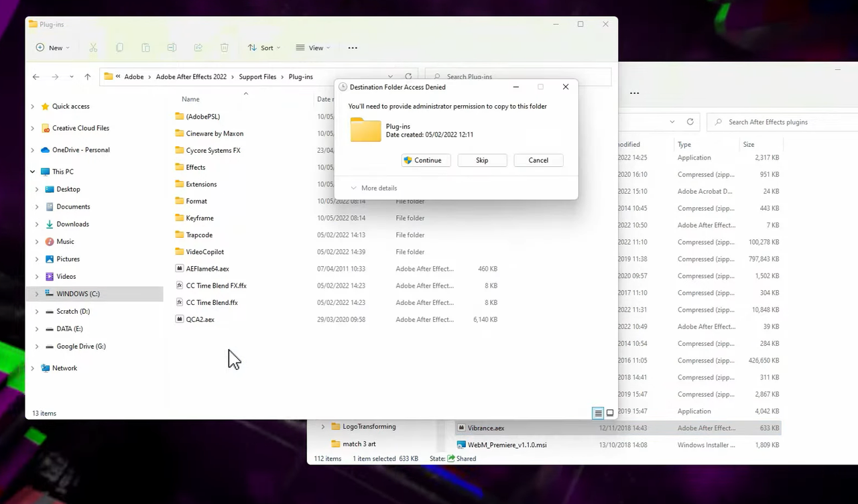The height and width of the screenshot is (504, 858).
Task: Click the Copy icon in the toolbar
Action: [119, 47]
